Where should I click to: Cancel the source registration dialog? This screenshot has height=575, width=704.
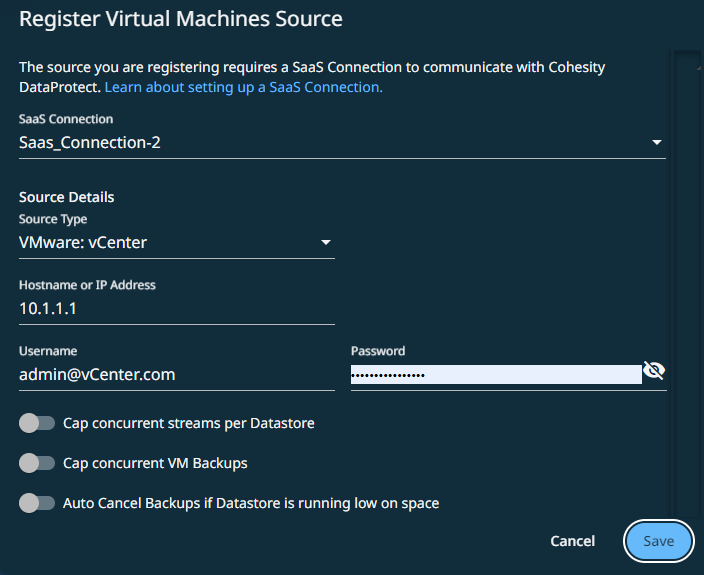pyautogui.click(x=572, y=541)
